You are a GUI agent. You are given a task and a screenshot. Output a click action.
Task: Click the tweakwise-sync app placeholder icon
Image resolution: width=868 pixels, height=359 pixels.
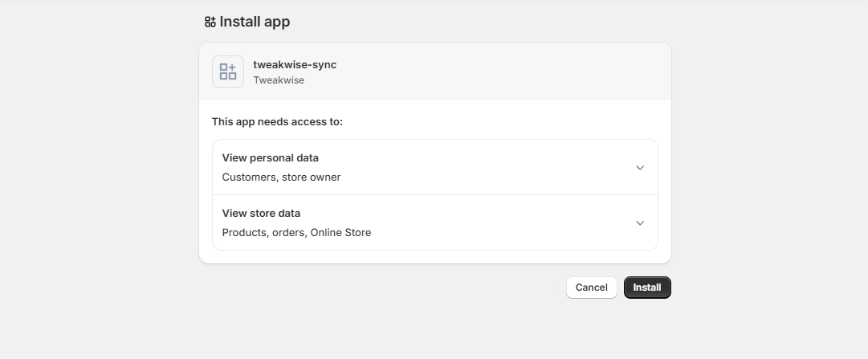point(228,71)
